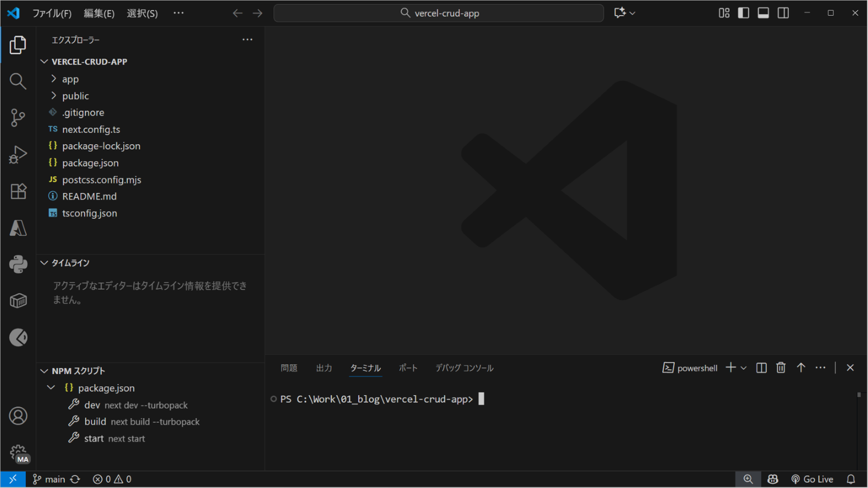
Task: Open the Extensions view
Action: 18,191
